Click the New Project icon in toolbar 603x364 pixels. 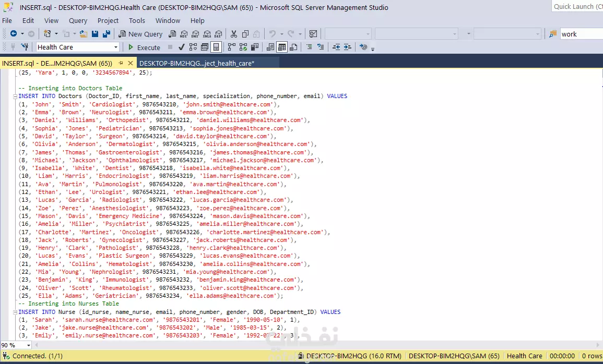point(48,34)
